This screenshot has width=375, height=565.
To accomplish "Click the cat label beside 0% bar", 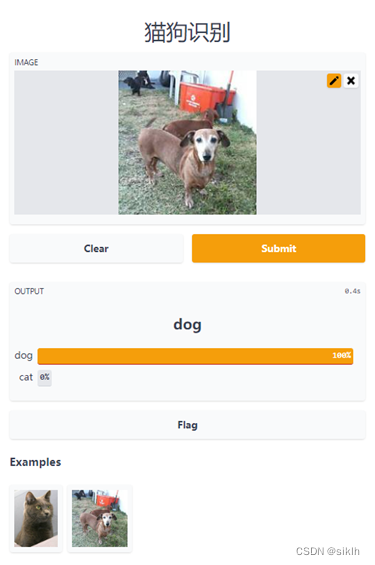I will [x=26, y=377].
